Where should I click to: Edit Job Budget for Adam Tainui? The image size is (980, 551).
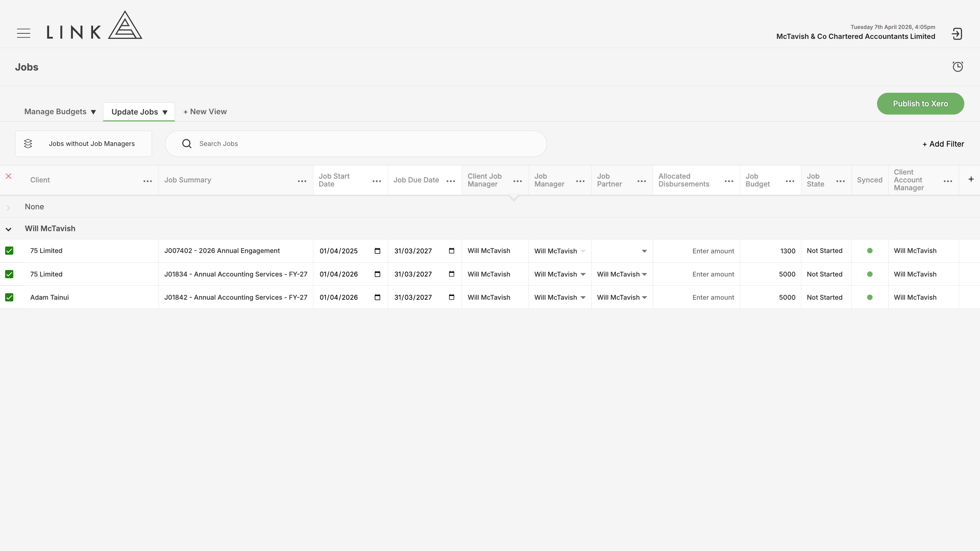770,298
